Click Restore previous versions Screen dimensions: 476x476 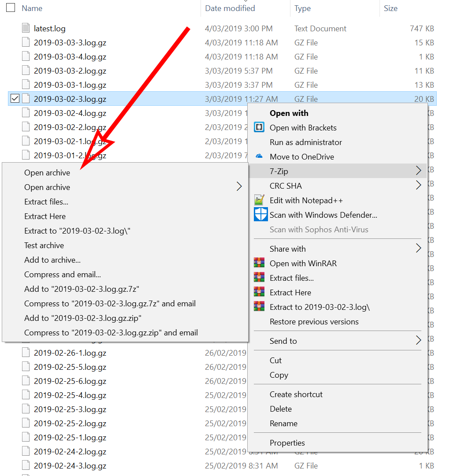point(313,322)
